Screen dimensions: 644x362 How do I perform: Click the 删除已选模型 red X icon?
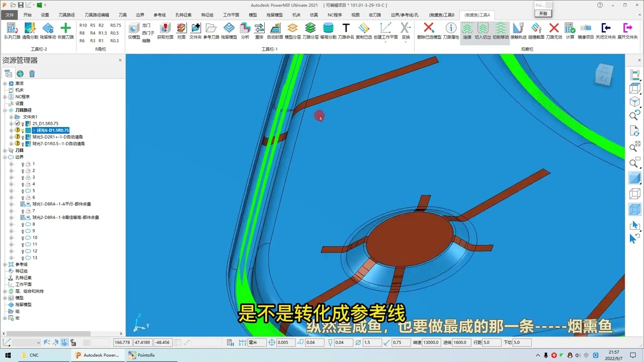(x=429, y=31)
